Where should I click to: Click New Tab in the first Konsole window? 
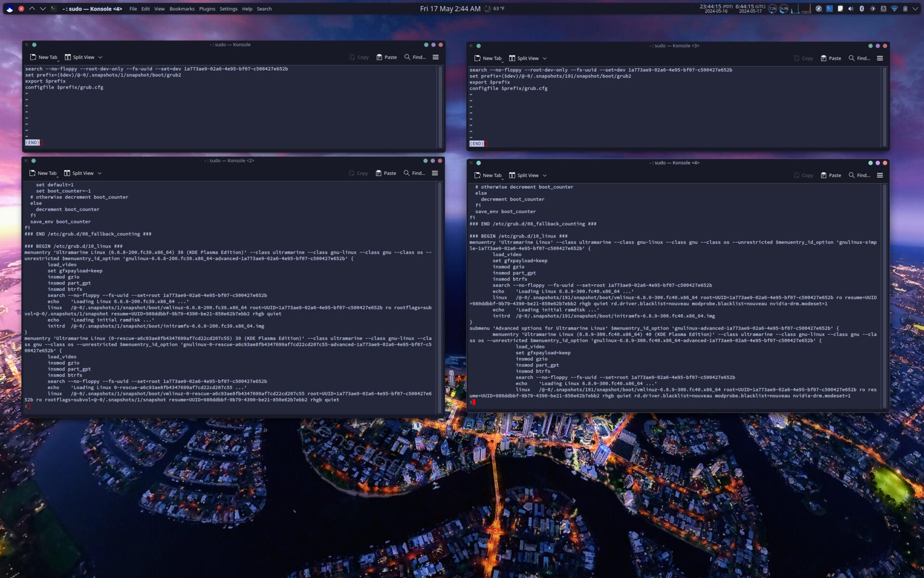coord(44,57)
